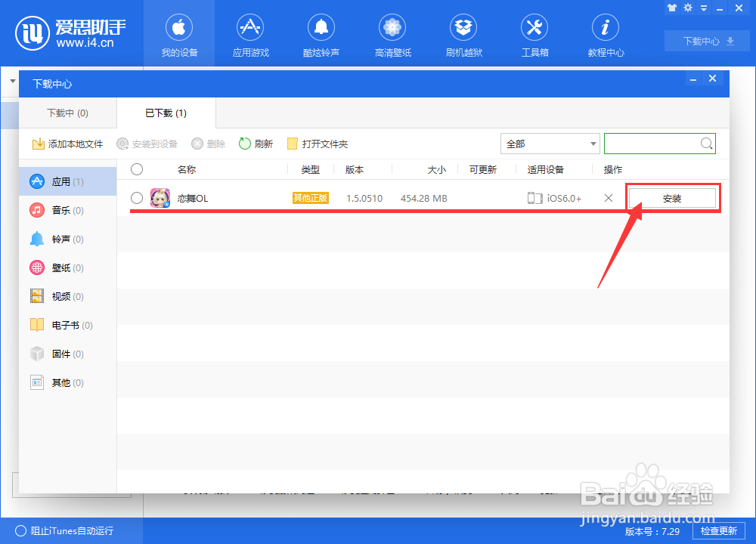Open the 应用游戏 app store section
Image resolution: width=756 pixels, height=544 pixels.
point(250,34)
